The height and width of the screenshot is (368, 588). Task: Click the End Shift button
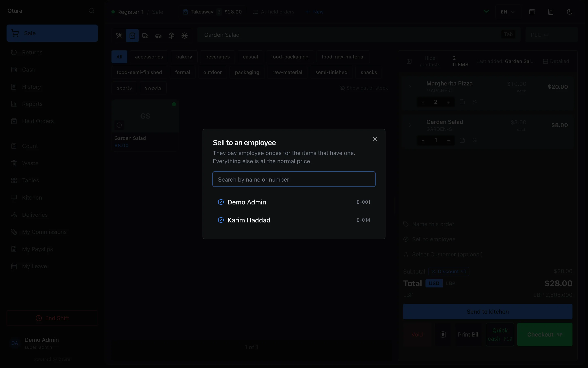(x=52, y=318)
